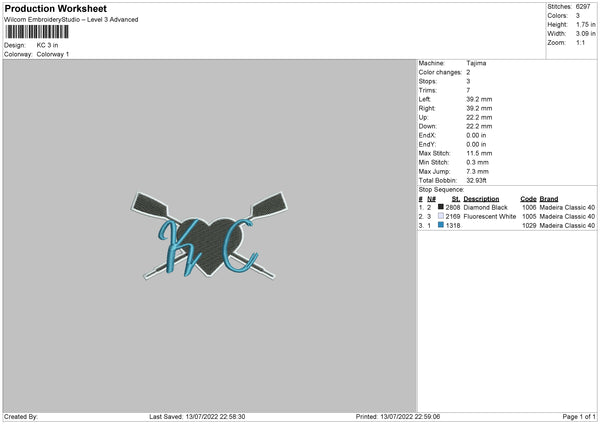Click the Page 1 of 1 footer text
The width and height of the screenshot is (600, 424).
[x=579, y=416]
